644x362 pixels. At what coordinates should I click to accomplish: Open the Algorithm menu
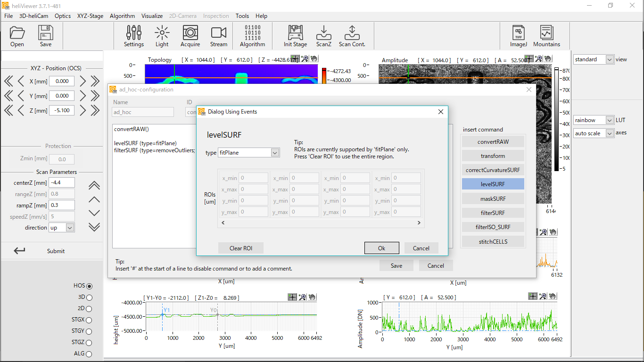[122, 16]
